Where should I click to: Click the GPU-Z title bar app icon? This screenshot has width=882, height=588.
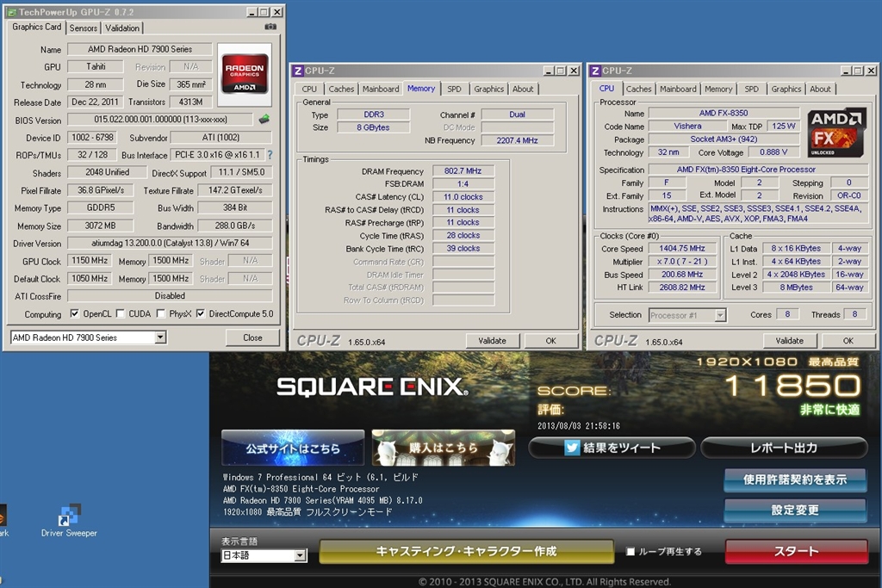pos(12,12)
